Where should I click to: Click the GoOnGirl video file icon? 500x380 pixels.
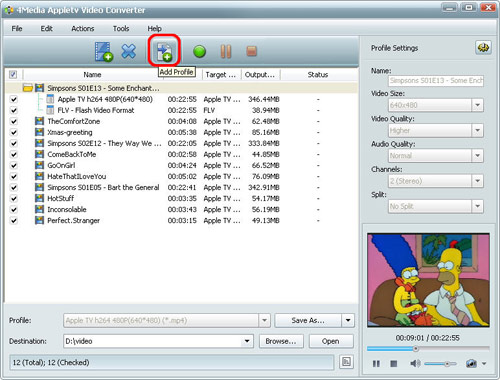[39, 165]
